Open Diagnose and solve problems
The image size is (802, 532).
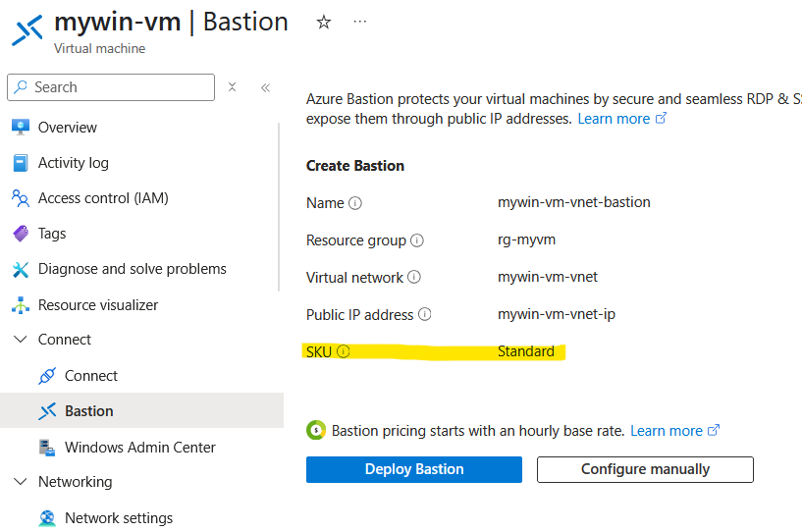pos(132,269)
